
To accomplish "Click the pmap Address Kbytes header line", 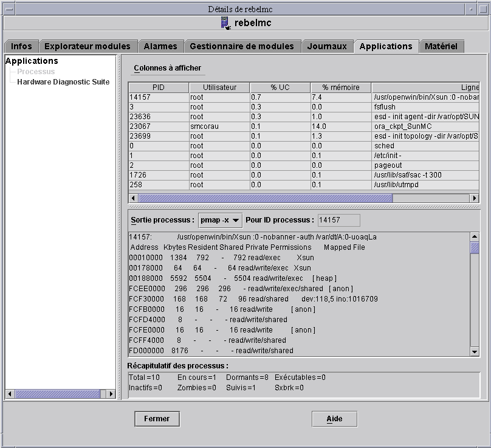I will 247,247.
